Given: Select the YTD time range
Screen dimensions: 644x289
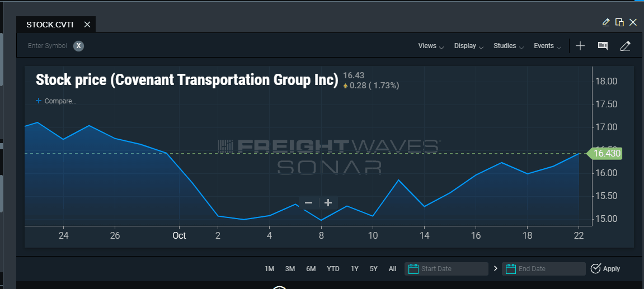Looking at the screenshot, I should (x=333, y=269).
